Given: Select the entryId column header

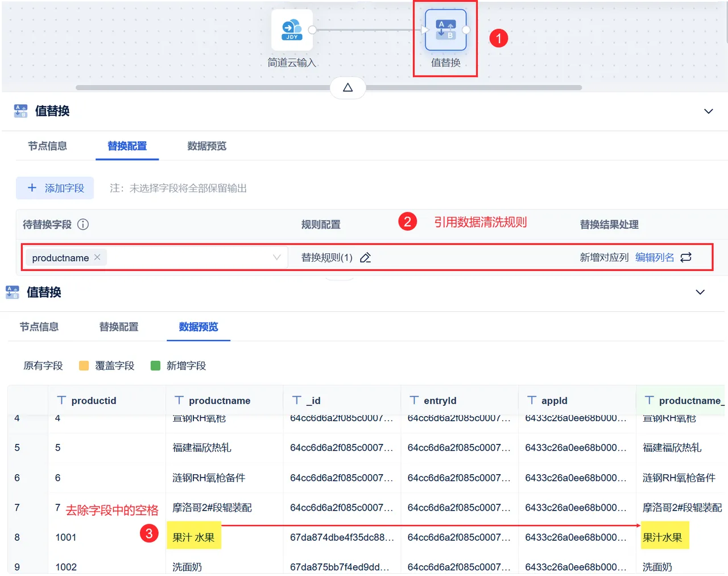Looking at the screenshot, I should 460,400.
